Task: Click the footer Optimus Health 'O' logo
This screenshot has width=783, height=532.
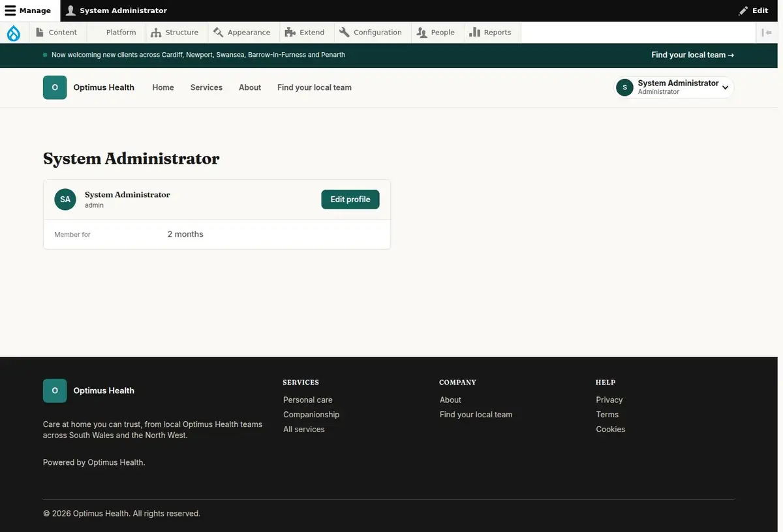Action: [55, 391]
